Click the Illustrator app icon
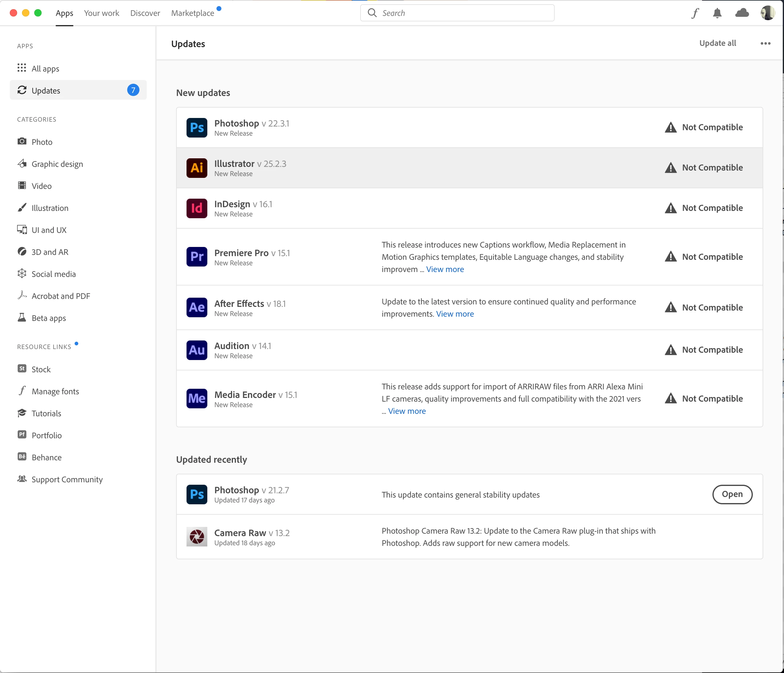Image resolution: width=784 pixels, height=673 pixels. (x=197, y=168)
